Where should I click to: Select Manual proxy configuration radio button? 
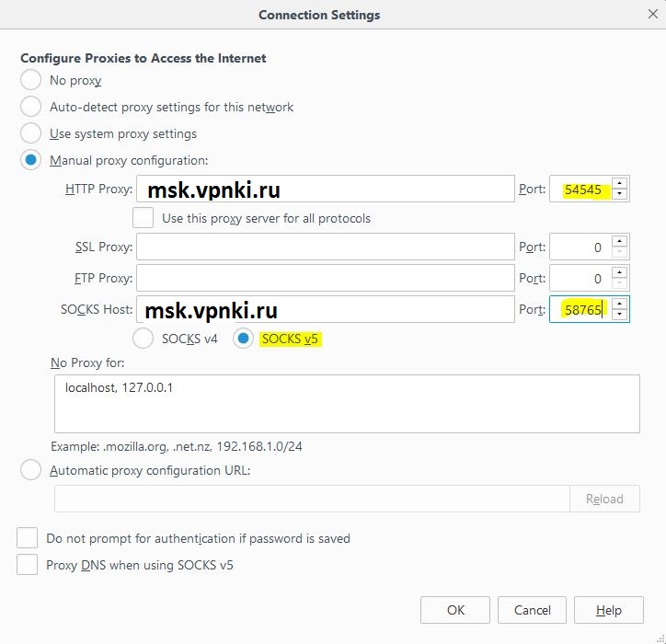[x=30, y=160]
